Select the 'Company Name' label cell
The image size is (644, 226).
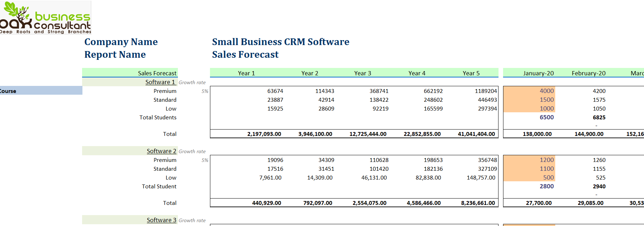click(121, 42)
